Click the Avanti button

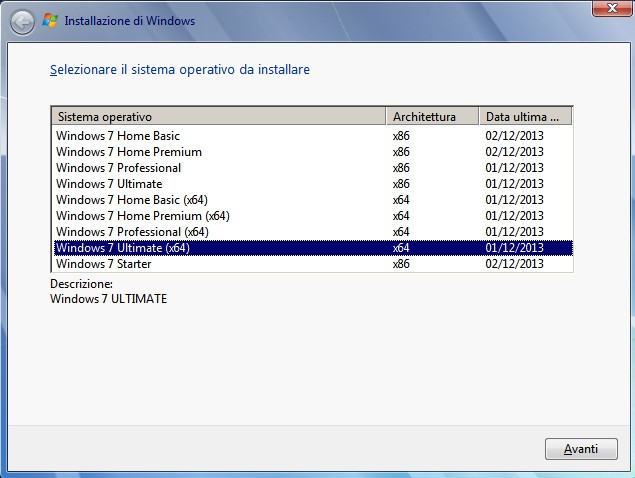581,449
